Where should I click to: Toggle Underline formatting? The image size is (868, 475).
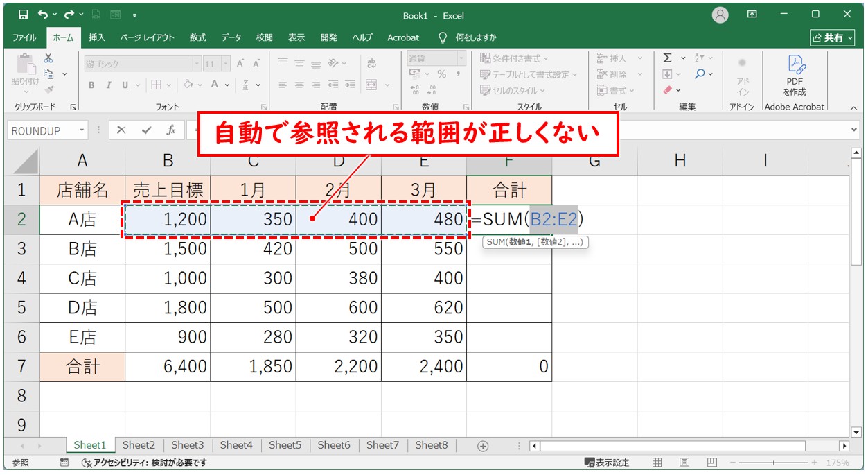coord(125,85)
